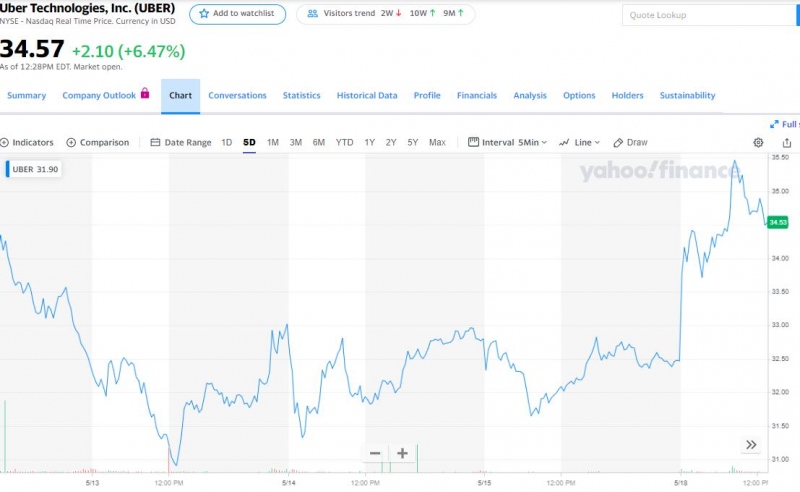Image resolution: width=800 pixels, height=492 pixels.
Task: Click the chart settings gear icon
Action: click(758, 143)
